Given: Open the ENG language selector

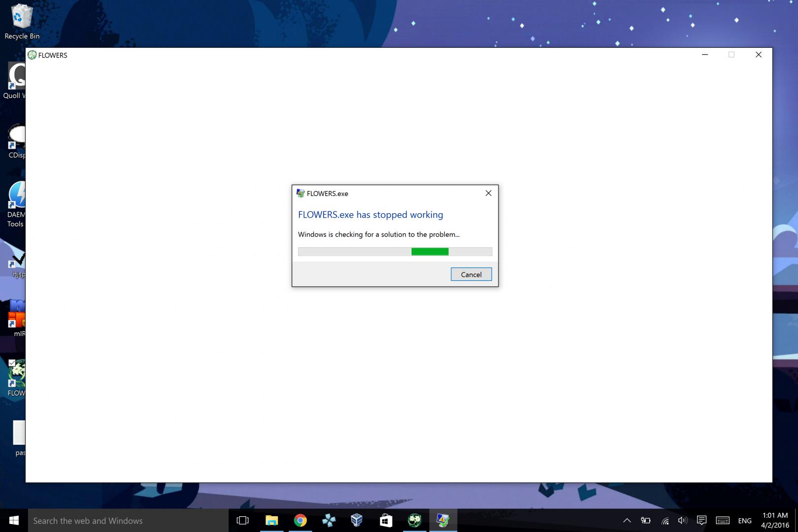Looking at the screenshot, I should pos(745,521).
